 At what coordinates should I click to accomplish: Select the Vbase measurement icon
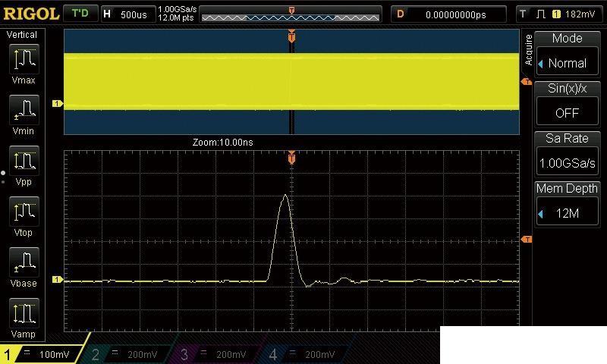coord(24,262)
